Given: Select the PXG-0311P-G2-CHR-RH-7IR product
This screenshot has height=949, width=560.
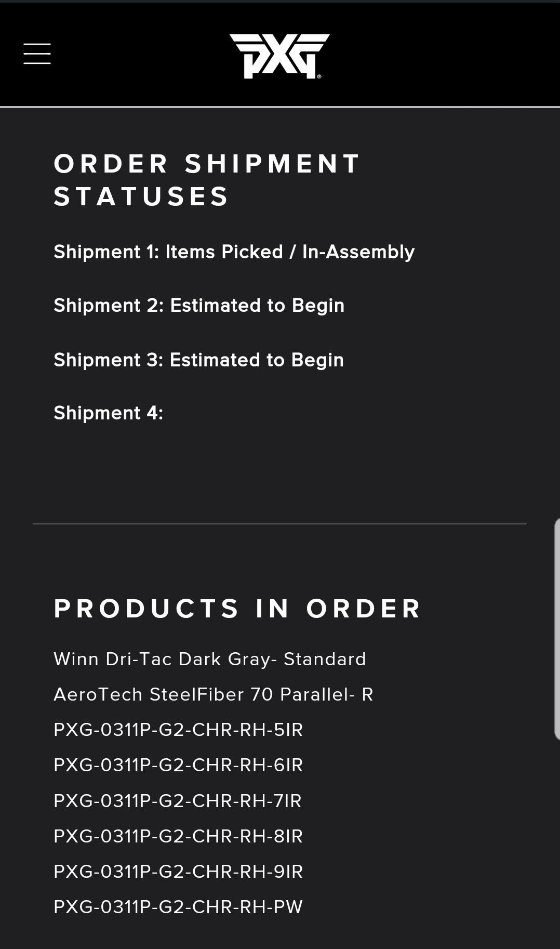Looking at the screenshot, I should [x=178, y=801].
